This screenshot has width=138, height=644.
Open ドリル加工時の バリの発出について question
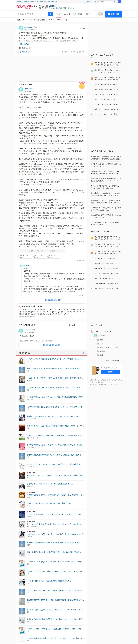(x=55, y=638)
